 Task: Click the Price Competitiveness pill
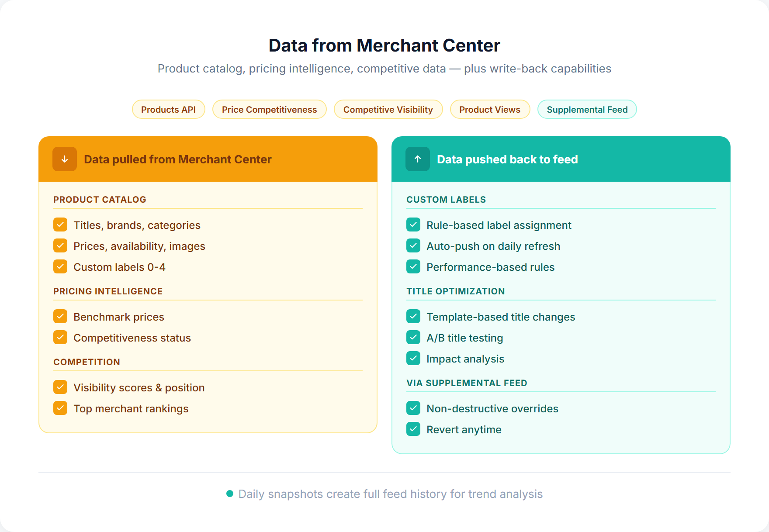coord(269,109)
